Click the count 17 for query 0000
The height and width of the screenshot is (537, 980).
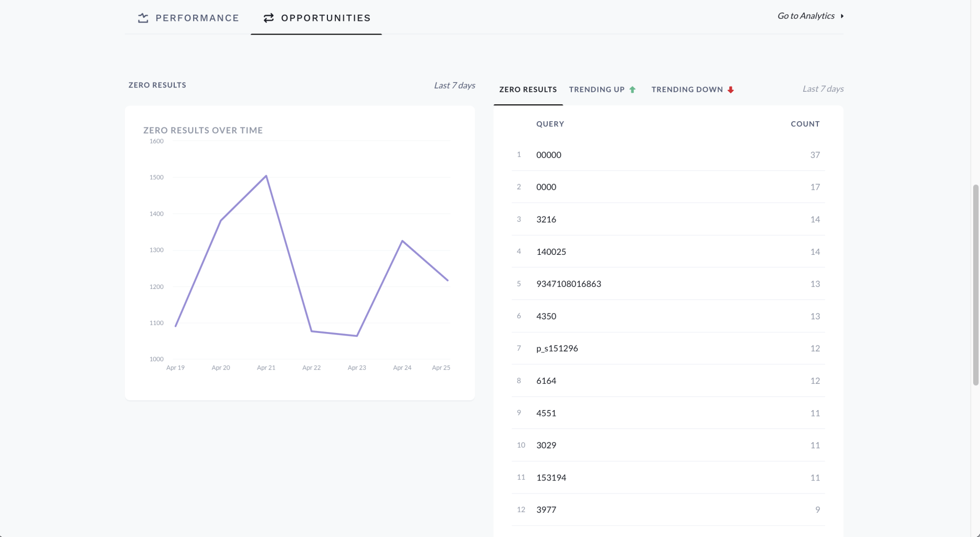[x=815, y=187]
